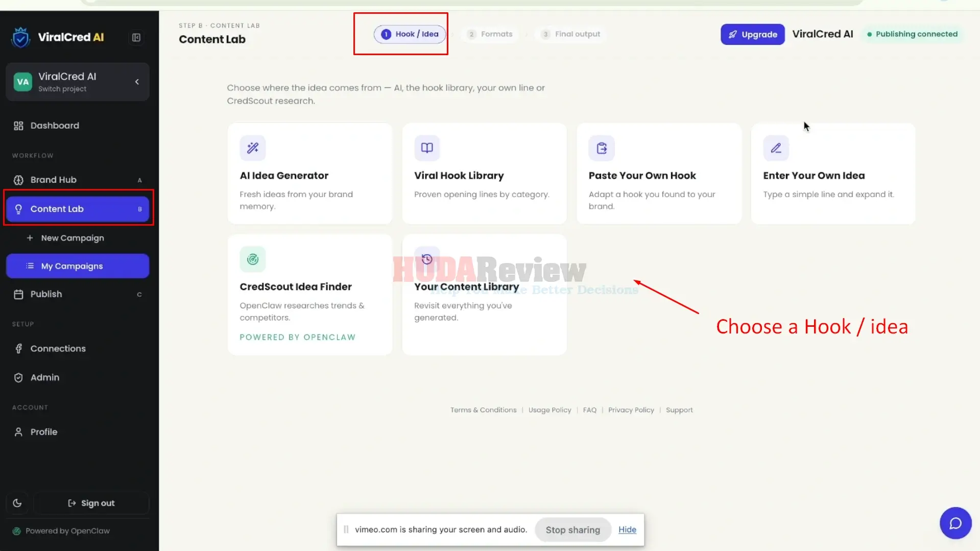This screenshot has height=551, width=980.
Task: Open the chat support bubble
Action: pos(955,523)
